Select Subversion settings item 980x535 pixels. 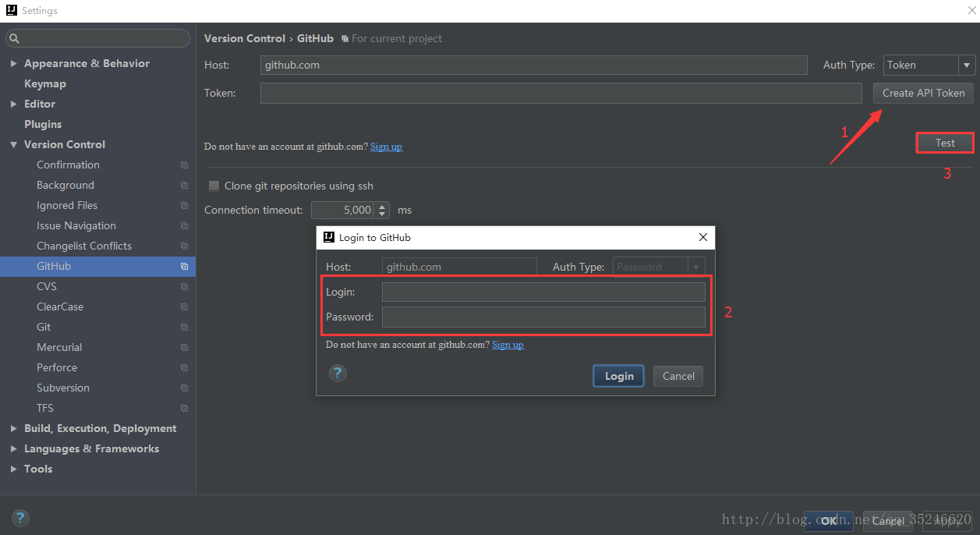click(x=63, y=388)
